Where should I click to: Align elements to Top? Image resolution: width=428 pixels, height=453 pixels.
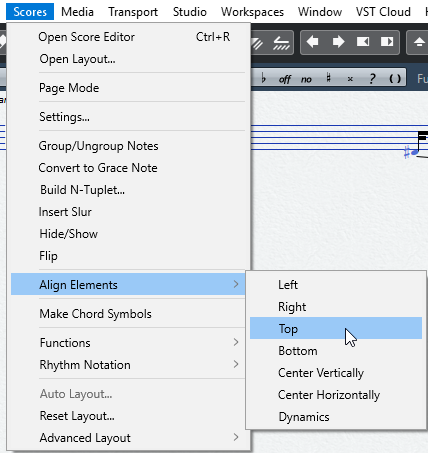pyautogui.click(x=336, y=328)
